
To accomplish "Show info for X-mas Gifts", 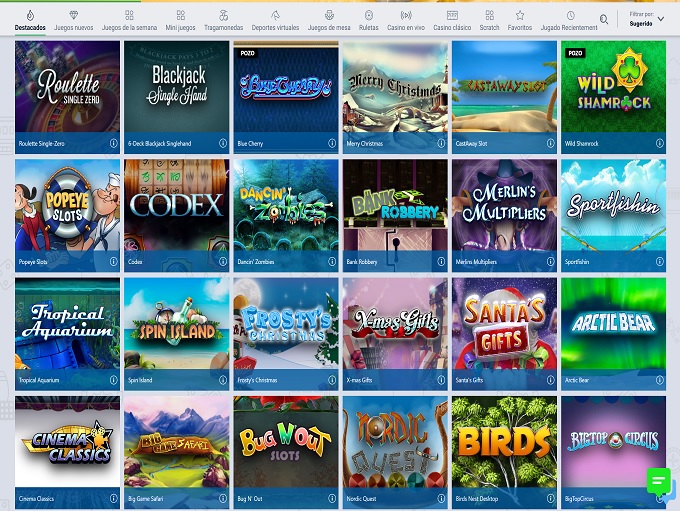I will (441, 380).
